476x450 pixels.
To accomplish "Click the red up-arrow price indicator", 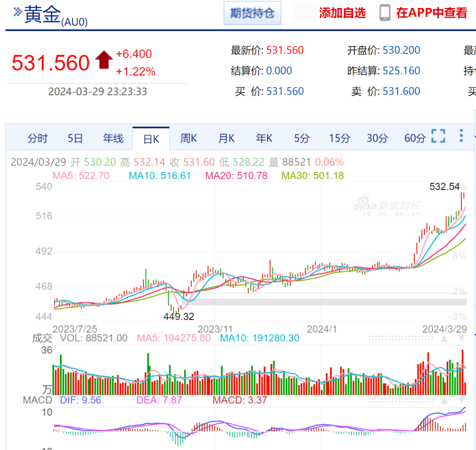I will coord(104,60).
